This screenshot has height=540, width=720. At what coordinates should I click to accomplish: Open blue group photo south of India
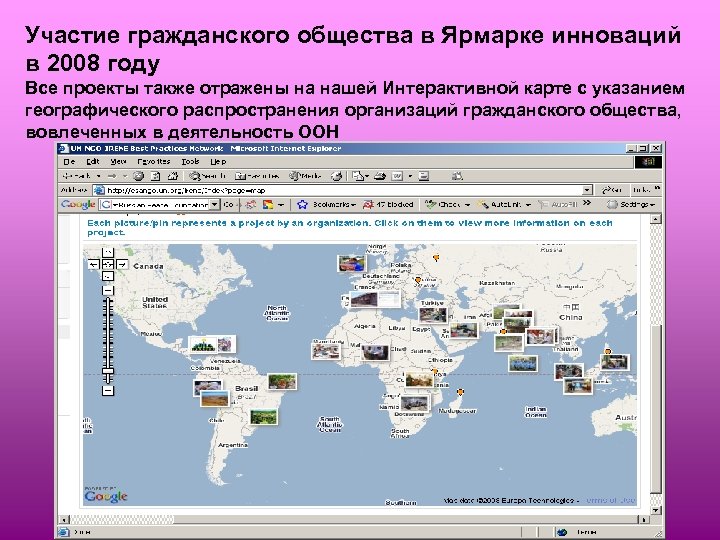523,364
